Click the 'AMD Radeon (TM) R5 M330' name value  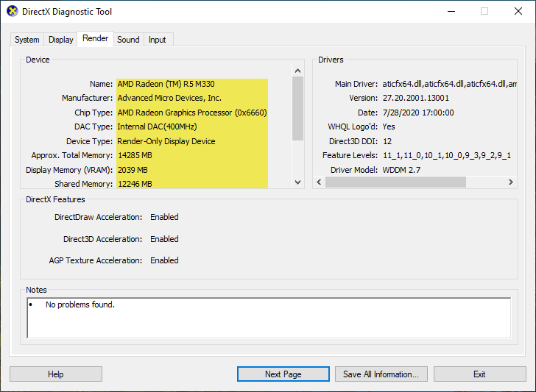pyautogui.click(x=166, y=84)
